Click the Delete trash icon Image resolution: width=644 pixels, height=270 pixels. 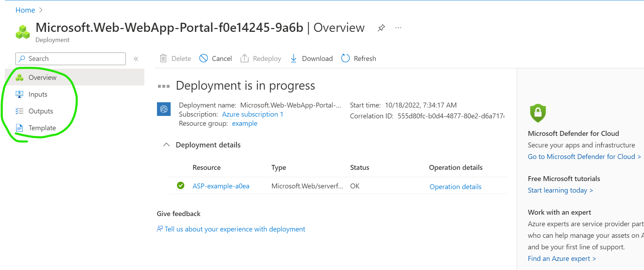163,58
